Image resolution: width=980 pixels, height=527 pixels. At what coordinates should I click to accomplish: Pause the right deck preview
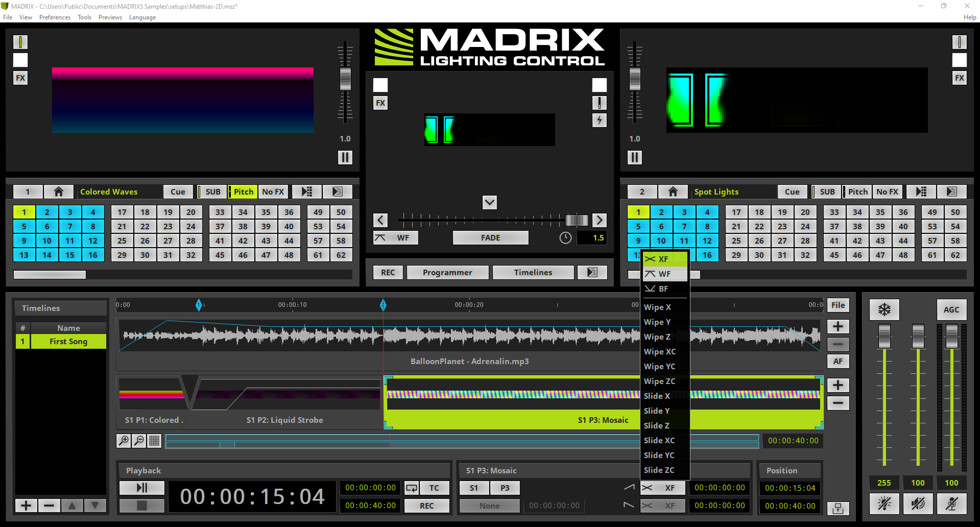pos(635,157)
